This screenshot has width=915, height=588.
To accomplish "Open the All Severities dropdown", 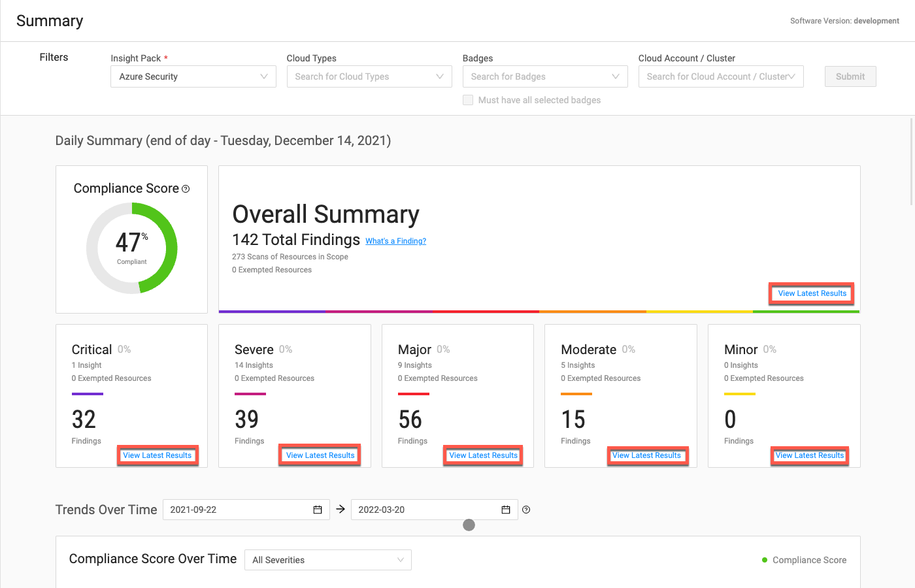I will pos(327,560).
